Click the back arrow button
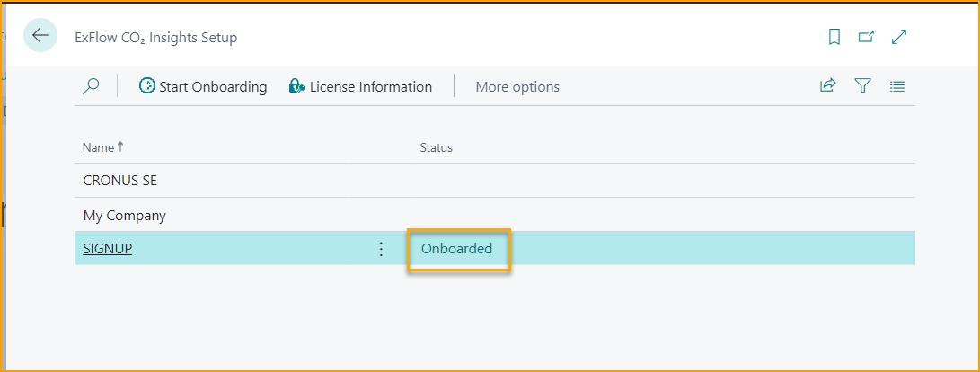This screenshot has width=980, height=372. click(40, 36)
